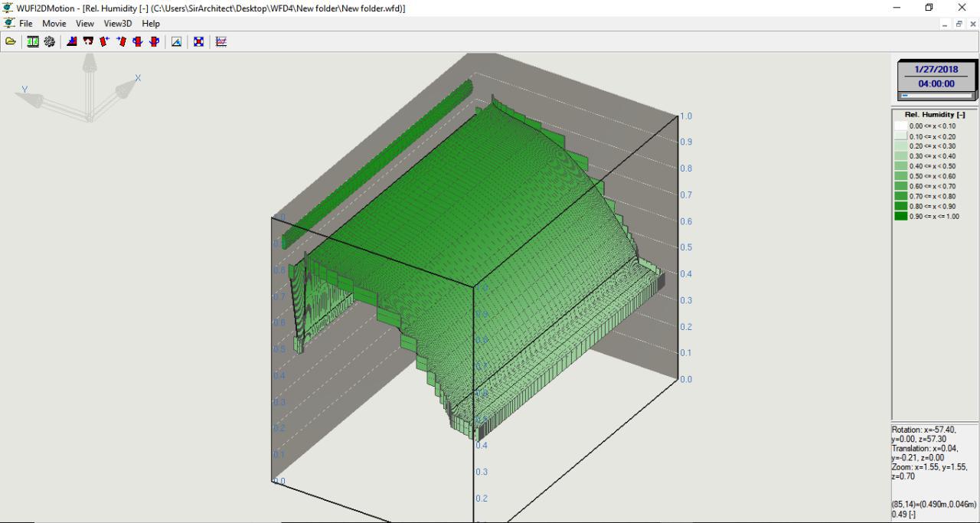Viewport: 980px width, 523px height.
Task: Click the red block icon with blue arrow top-right
Action: tap(105, 42)
